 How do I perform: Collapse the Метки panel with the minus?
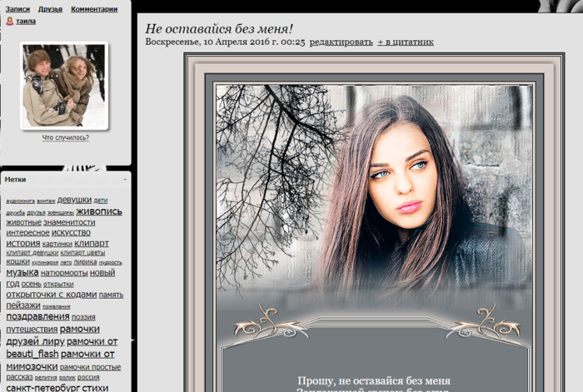tap(125, 180)
